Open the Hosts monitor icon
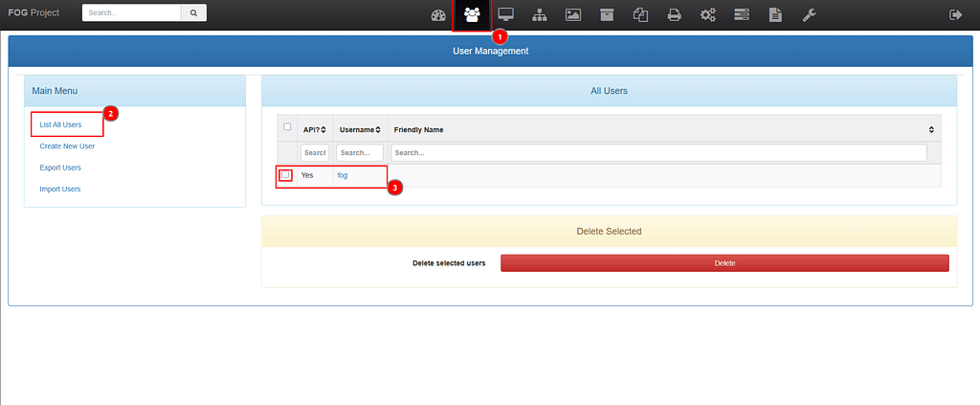The image size is (980, 405). pyautogui.click(x=505, y=14)
